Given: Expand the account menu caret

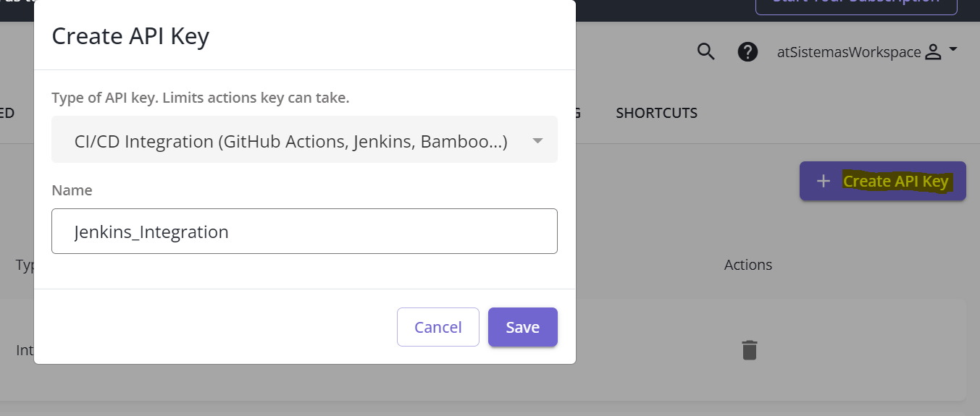Looking at the screenshot, I should (953, 49).
